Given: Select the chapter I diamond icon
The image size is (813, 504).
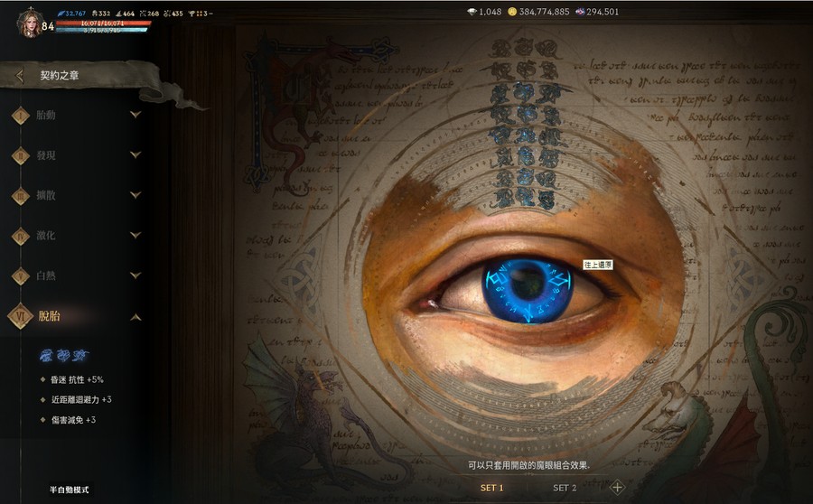Looking at the screenshot, I should point(21,115).
